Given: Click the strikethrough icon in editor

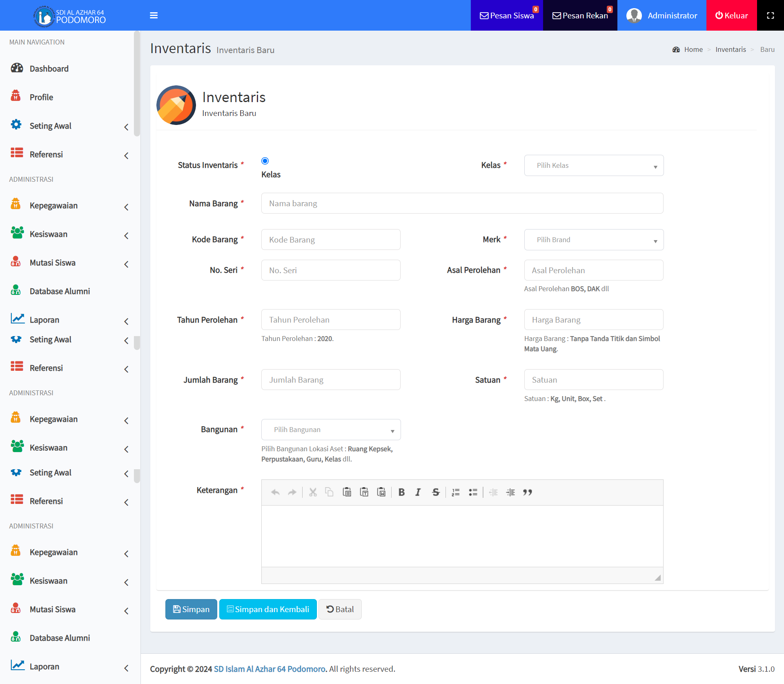Looking at the screenshot, I should click(436, 492).
